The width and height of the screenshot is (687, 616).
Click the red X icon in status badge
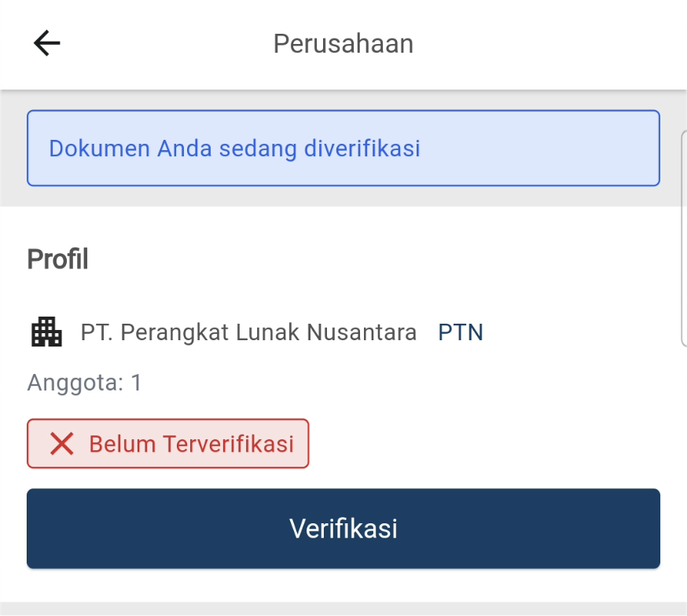(62, 444)
